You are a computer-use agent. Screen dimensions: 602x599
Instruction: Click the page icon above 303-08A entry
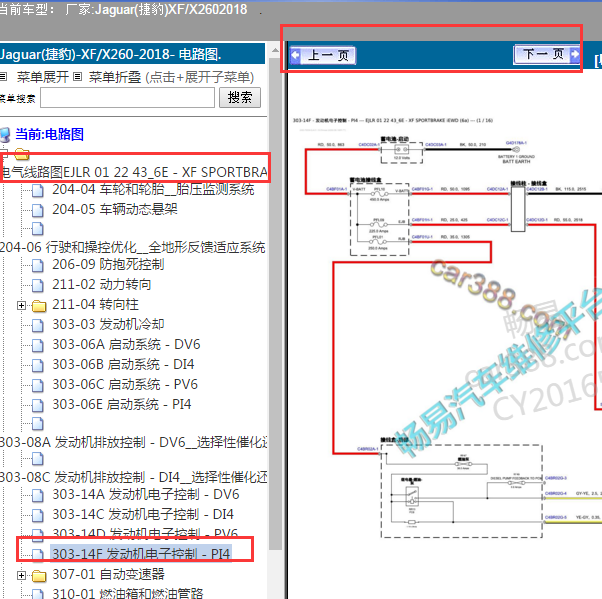(38, 424)
